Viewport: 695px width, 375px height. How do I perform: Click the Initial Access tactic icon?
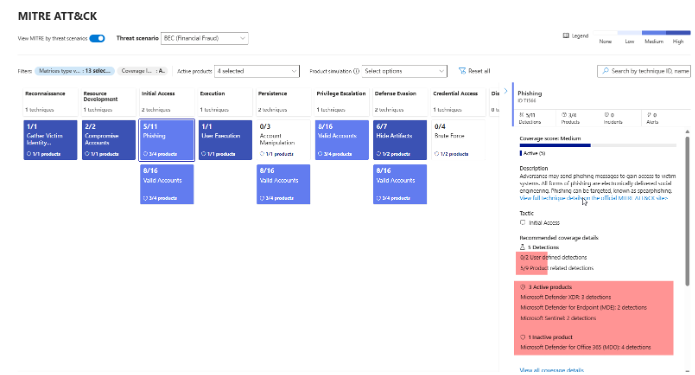coord(523,223)
